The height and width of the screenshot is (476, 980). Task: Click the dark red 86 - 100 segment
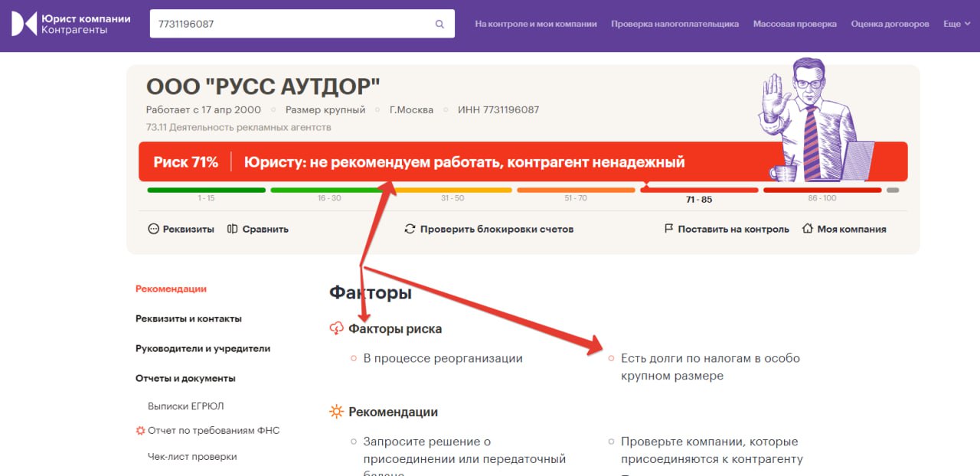[x=822, y=190]
